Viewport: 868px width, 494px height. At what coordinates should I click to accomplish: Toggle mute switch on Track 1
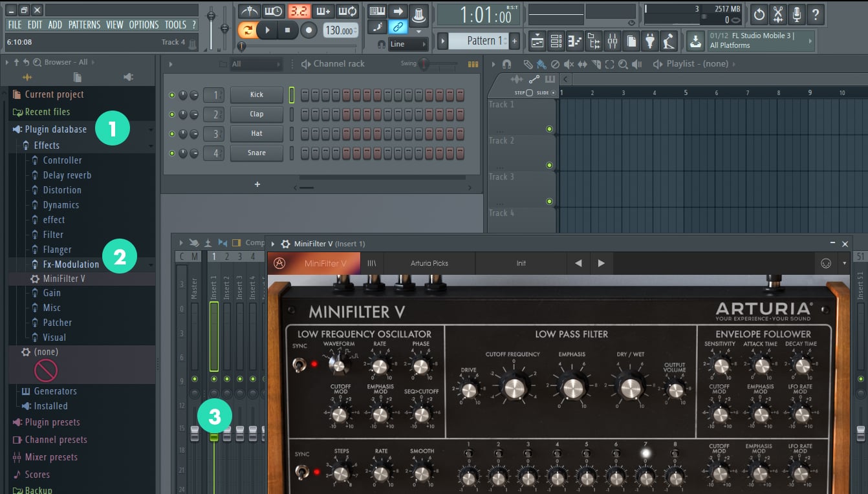pos(550,129)
